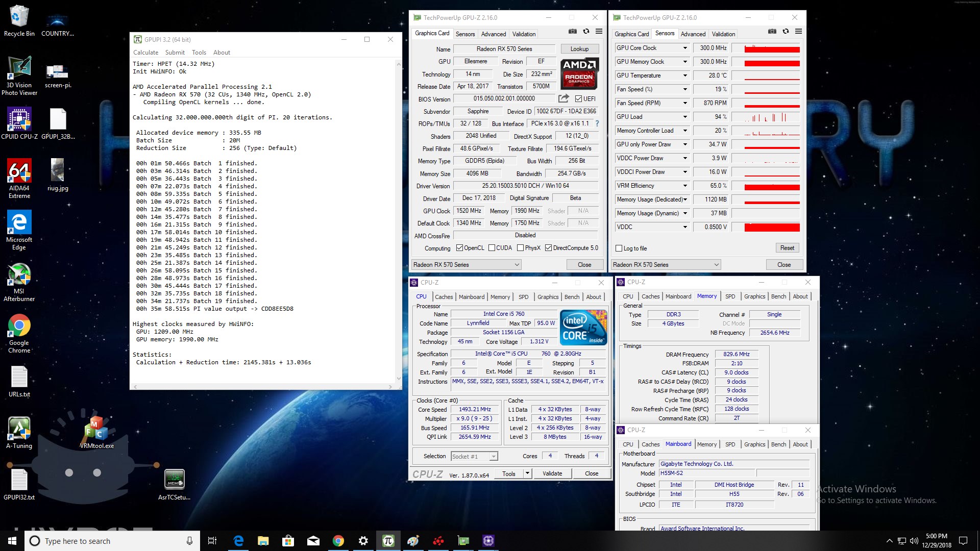Click refresh icon in GPU-Z Sensors window
Image resolution: width=980 pixels, height=551 pixels.
786,32
